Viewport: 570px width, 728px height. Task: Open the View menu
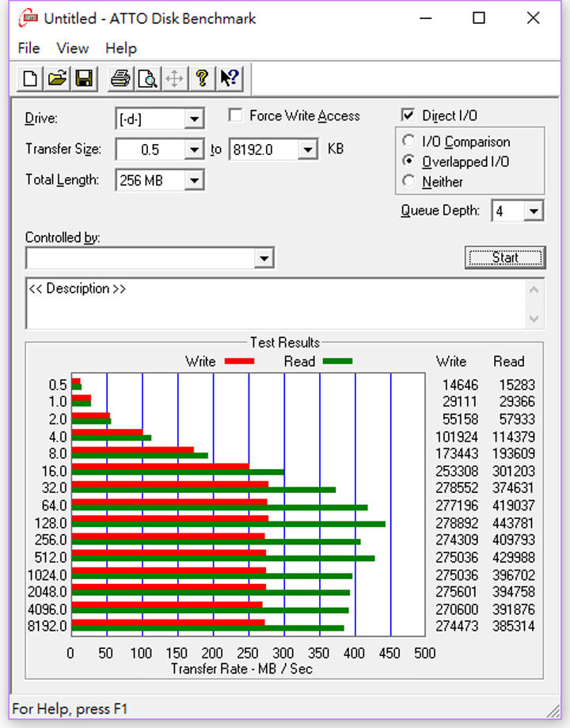point(72,48)
